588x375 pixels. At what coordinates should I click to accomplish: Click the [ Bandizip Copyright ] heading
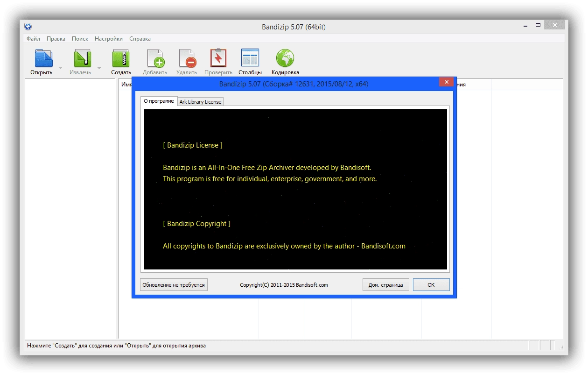(x=196, y=224)
